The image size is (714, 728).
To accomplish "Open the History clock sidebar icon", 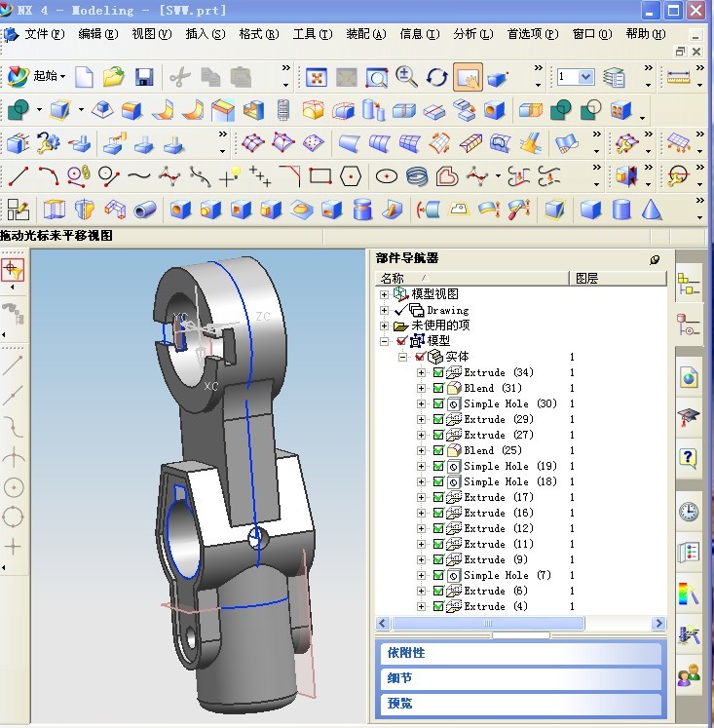I will pos(689,512).
